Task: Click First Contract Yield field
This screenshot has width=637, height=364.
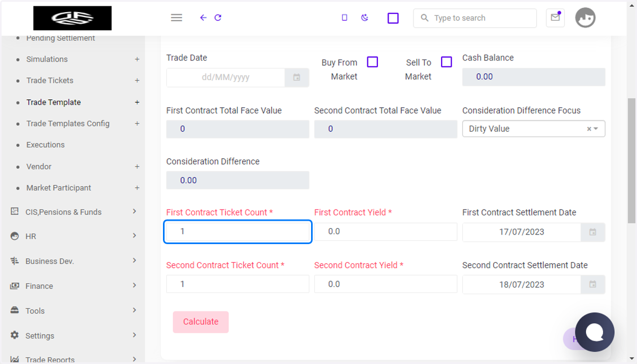Action: click(386, 232)
